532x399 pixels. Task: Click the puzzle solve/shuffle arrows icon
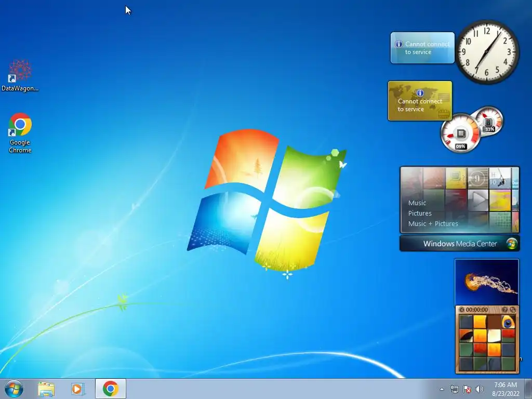pos(512,310)
